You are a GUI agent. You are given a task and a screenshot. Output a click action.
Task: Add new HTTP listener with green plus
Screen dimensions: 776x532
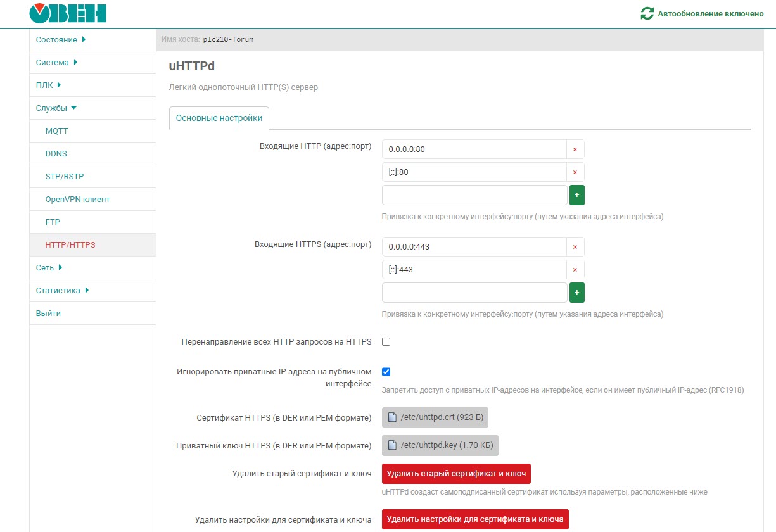(576, 196)
